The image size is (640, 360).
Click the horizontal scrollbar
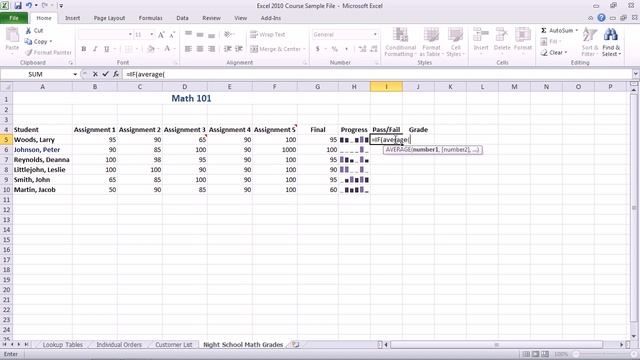point(496,345)
